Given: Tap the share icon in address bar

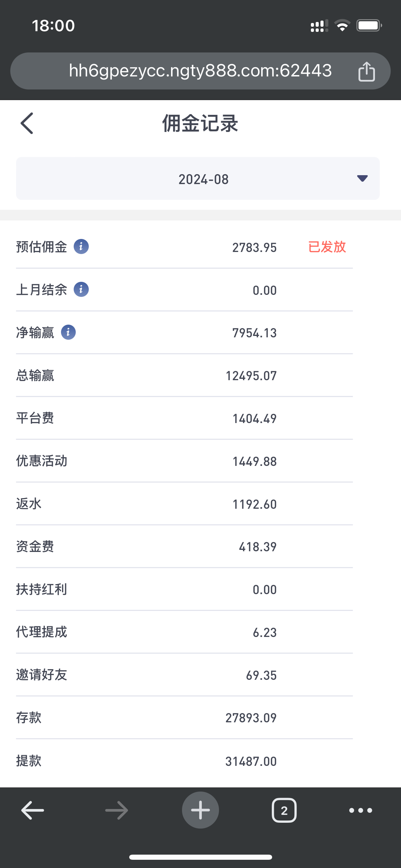Looking at the screenshot, I should point(366,71).
